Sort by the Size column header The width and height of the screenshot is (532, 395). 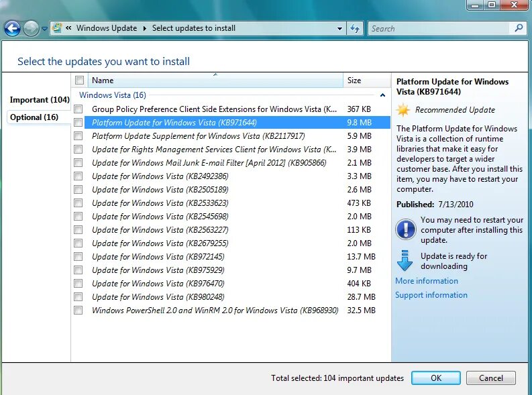tap(367, 80)
